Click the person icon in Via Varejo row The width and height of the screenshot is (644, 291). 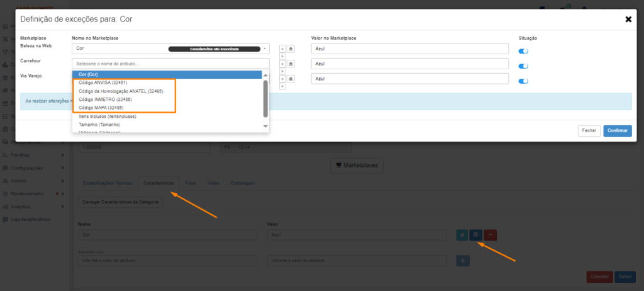point(291,79)
